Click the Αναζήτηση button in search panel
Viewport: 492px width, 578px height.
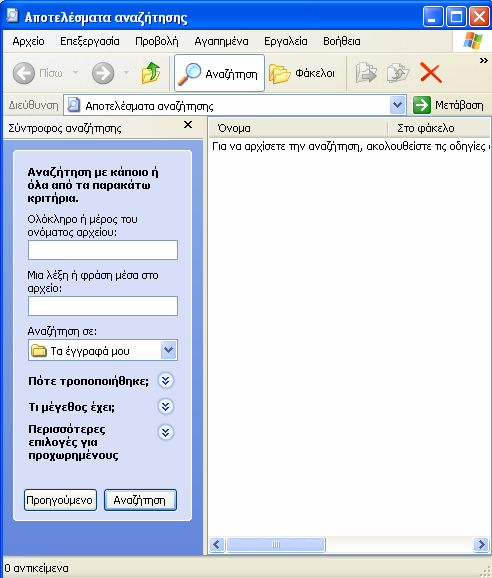140,500
